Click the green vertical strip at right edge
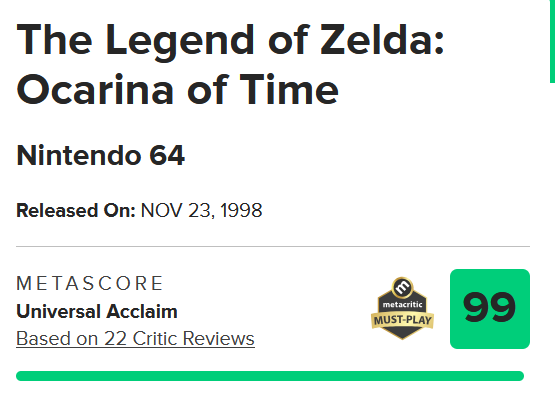The image size is (555, 404). pos(552,41)
